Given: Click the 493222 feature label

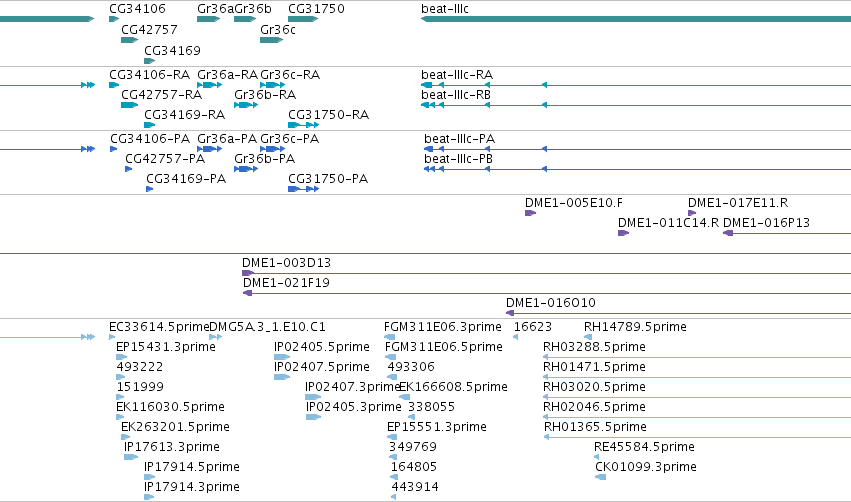Looking at the screenshot, I should click(140, 367).
